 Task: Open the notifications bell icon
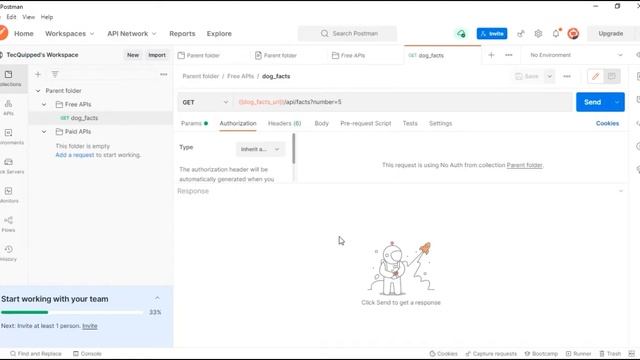556,33
